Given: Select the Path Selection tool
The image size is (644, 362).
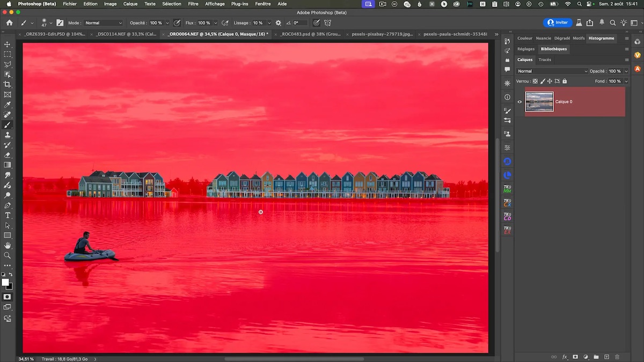Looking at the screenshot, I should click(x=8, y=225).
